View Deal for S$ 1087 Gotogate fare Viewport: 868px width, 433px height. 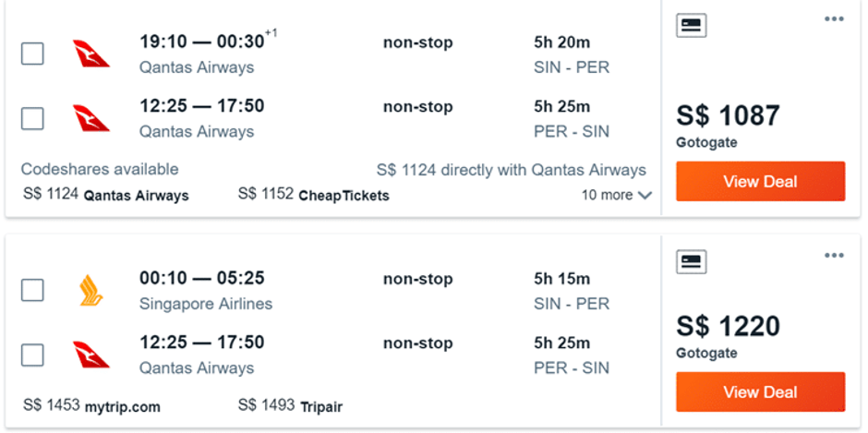(761, 181)
